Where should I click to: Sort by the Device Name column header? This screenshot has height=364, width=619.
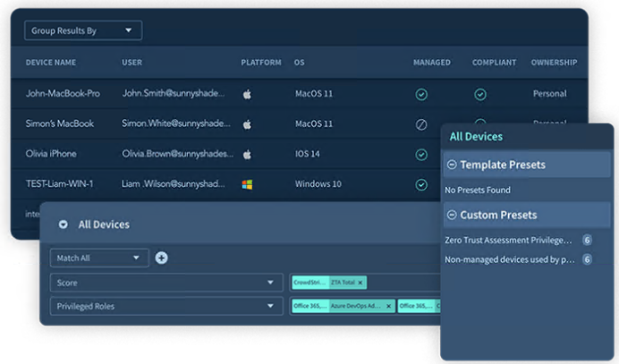[51, 63]
